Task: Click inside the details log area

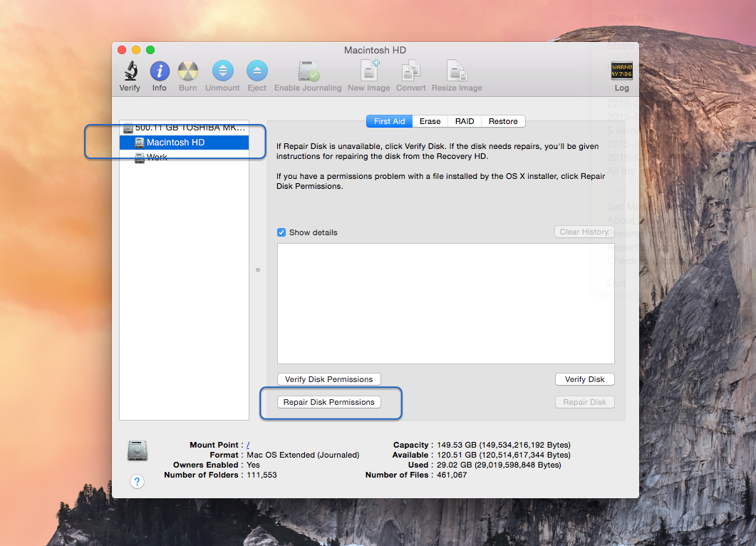Action: click(446, 304)
